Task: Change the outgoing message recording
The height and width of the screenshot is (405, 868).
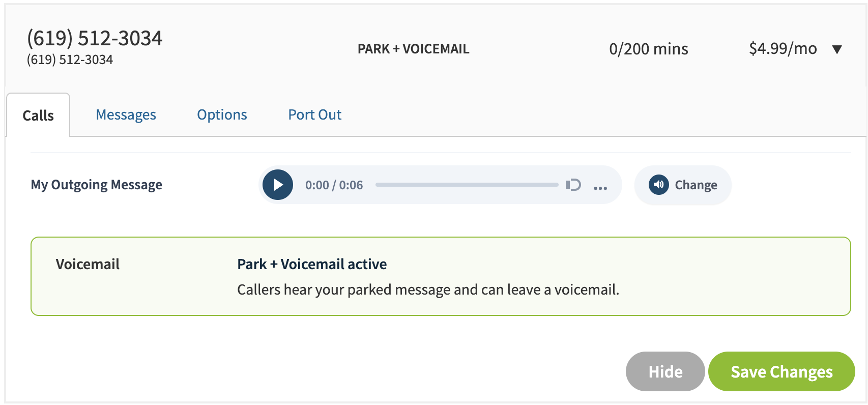Action: 683,185
